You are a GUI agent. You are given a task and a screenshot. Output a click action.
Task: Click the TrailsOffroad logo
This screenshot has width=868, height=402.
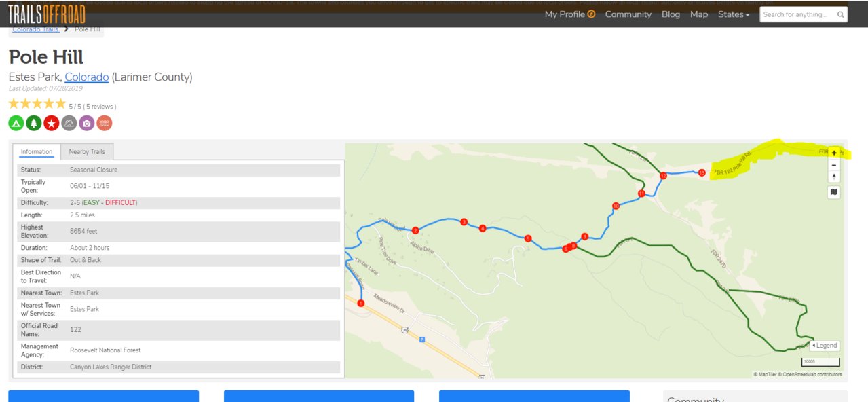[48, 14]
